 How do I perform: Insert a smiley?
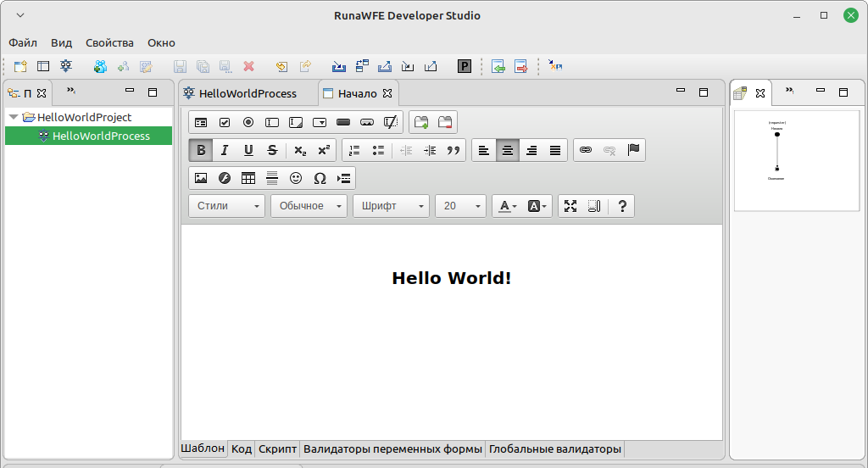[x=296, y=178]
